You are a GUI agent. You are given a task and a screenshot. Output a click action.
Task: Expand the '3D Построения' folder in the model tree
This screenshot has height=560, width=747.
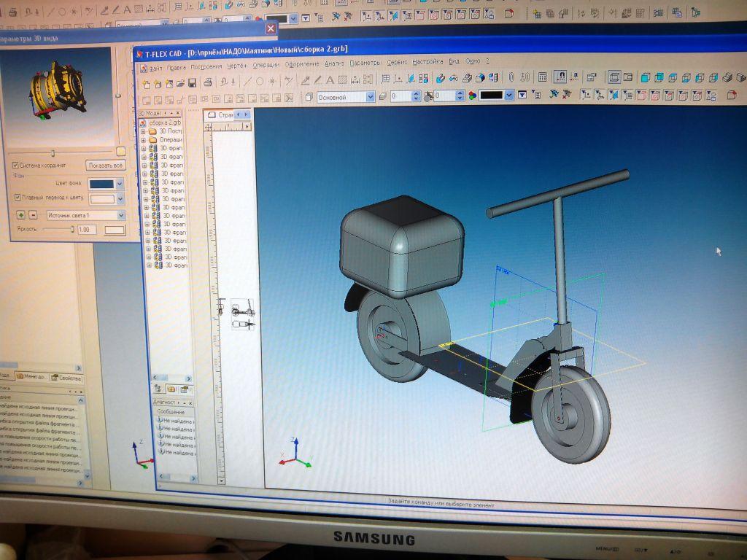pos(144,131)
